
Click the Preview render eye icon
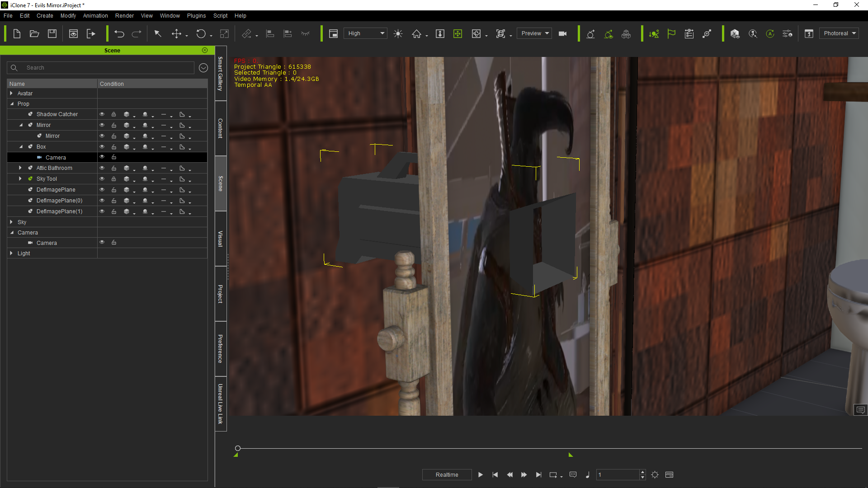click(73, 33)
